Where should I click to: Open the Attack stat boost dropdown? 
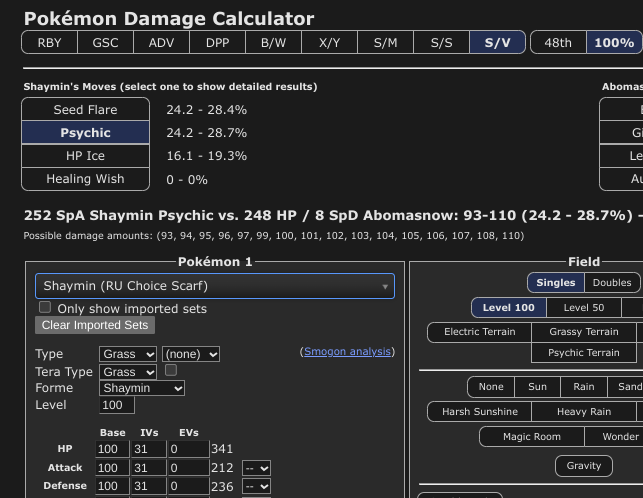pos(257,468)
